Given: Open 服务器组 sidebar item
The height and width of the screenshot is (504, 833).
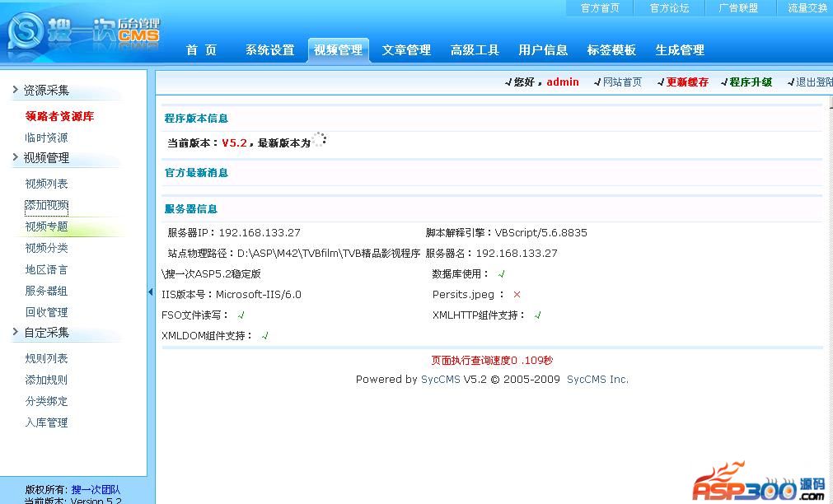Looking at the screenshot, I should 46,291.
